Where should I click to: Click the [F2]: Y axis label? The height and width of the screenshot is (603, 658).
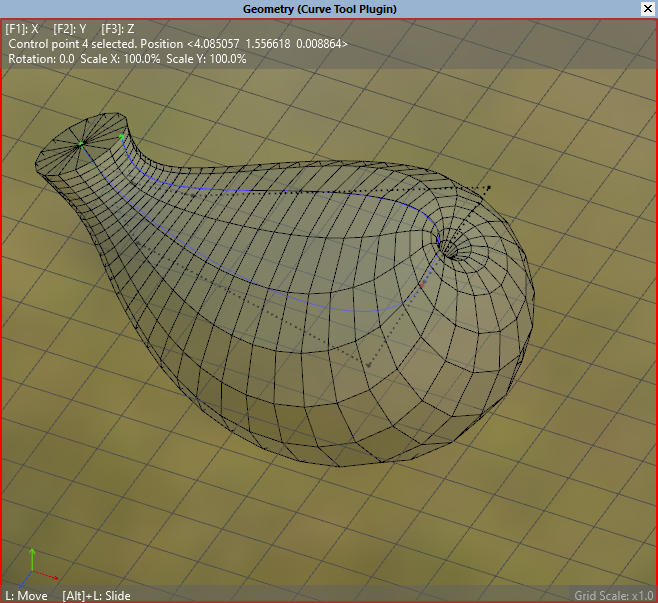(70, 29)
